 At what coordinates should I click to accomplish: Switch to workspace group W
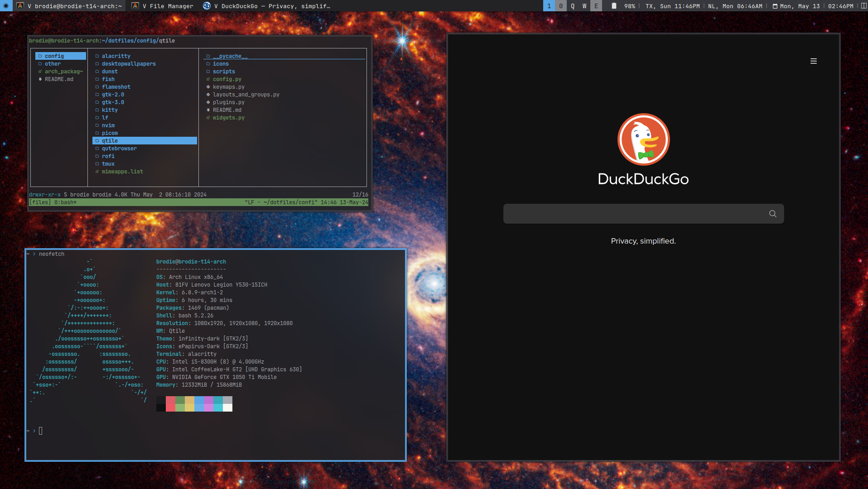(584, 6)
